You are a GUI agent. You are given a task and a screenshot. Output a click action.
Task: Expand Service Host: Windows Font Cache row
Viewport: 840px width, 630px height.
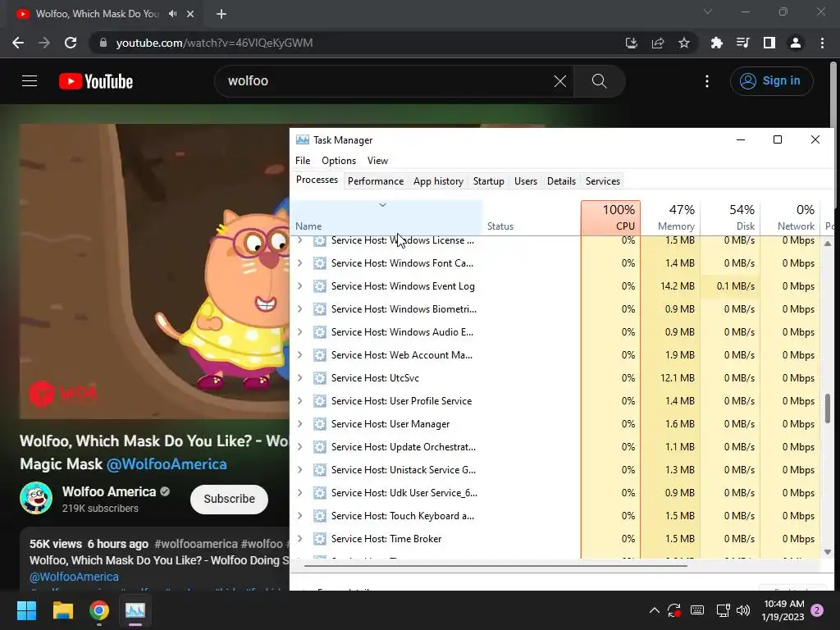[300, 263]
